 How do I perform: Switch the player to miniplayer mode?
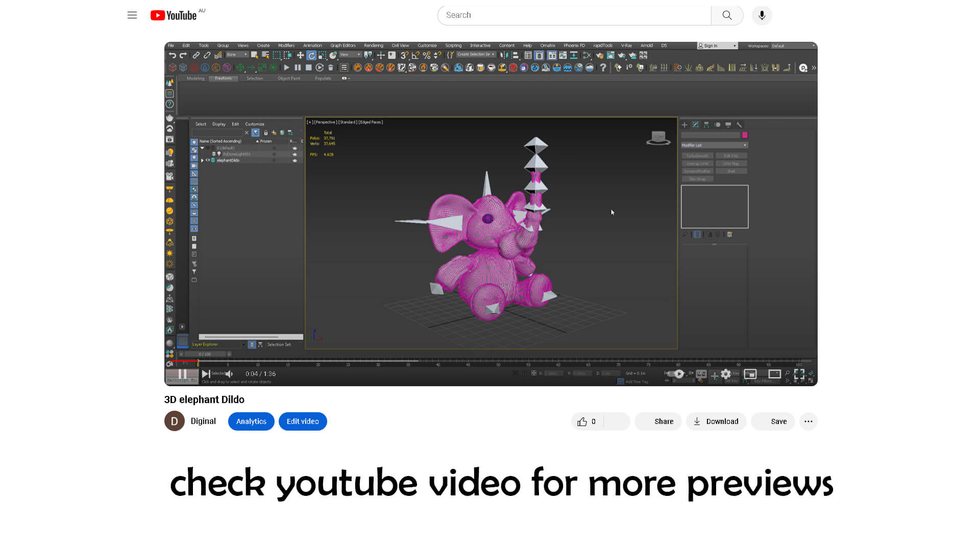click(750, 374)
